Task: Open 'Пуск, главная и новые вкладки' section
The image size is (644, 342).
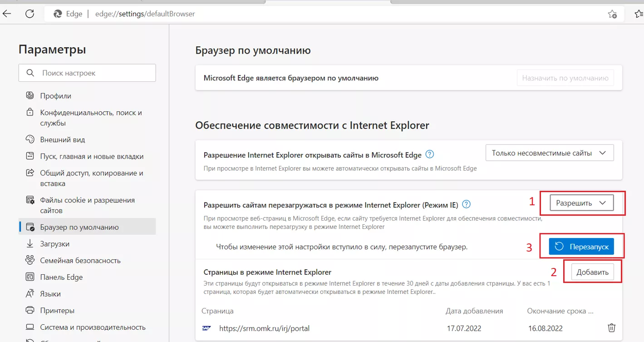Action: 92,157
